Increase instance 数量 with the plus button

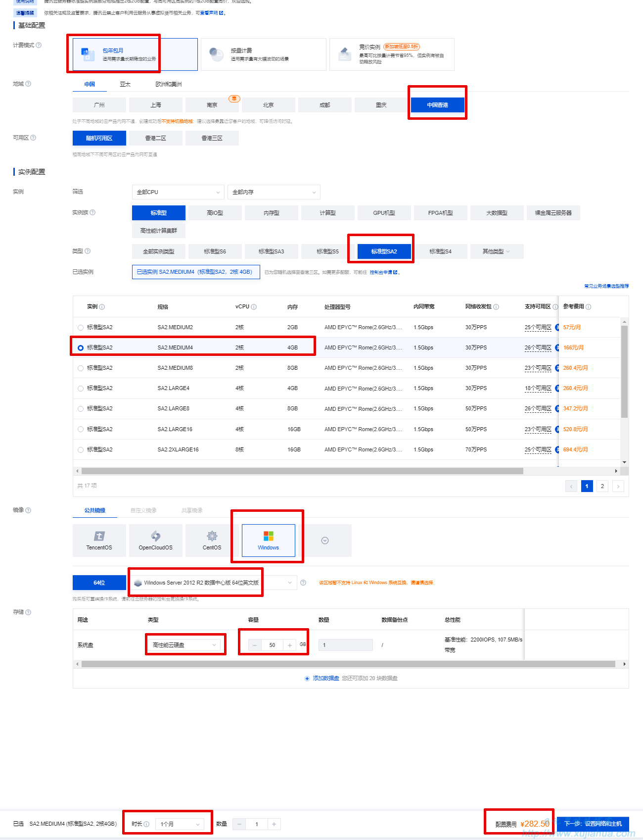pyautogui.click(x=274, y=824)
